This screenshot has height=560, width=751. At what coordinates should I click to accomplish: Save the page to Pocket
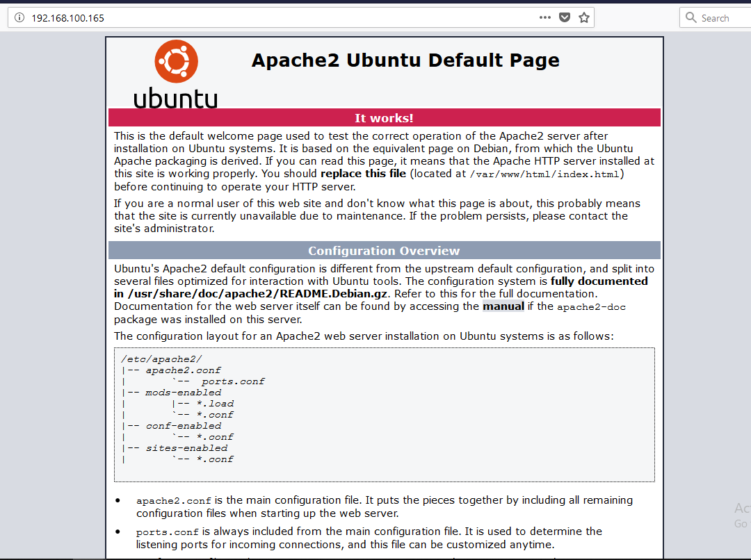click(x=565, y=18)
